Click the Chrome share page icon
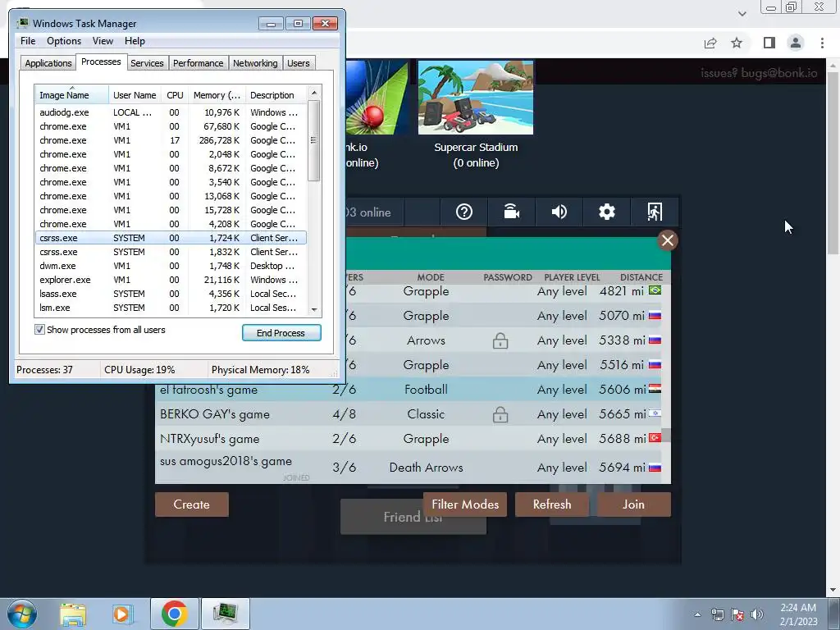 click(710, 43)
